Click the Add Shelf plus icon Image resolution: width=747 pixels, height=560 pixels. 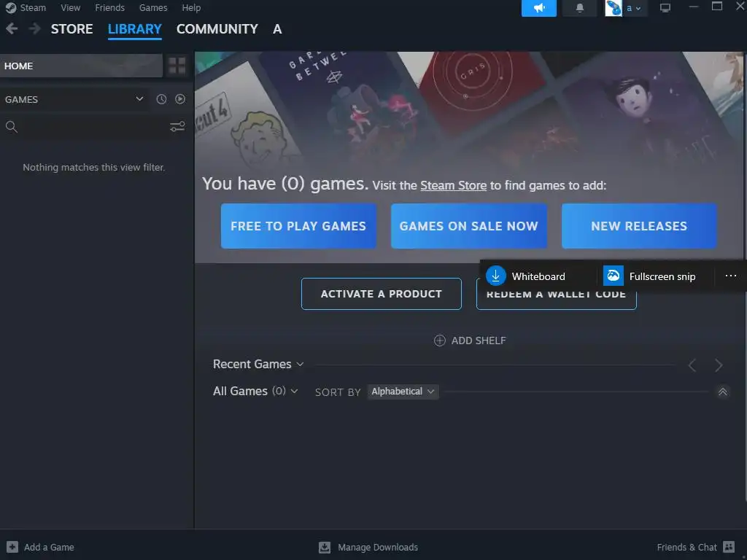click(439, 341)
